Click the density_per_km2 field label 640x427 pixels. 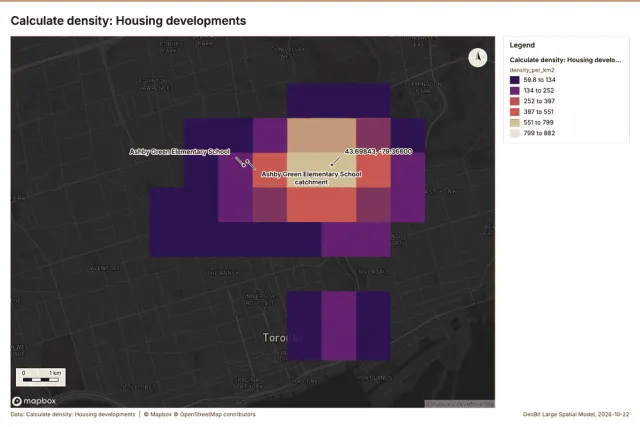(x=532, y=70)
